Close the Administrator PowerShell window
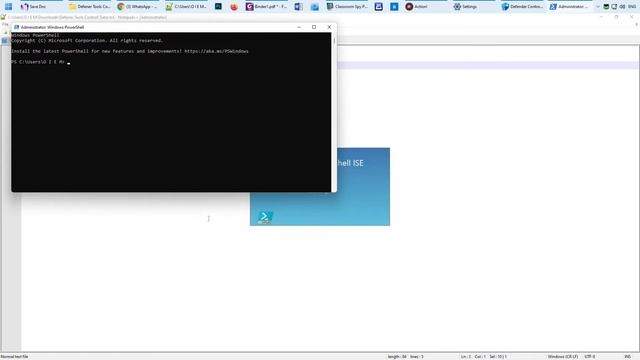The height and width of the screenshot is (360, 640). point(329,27)
